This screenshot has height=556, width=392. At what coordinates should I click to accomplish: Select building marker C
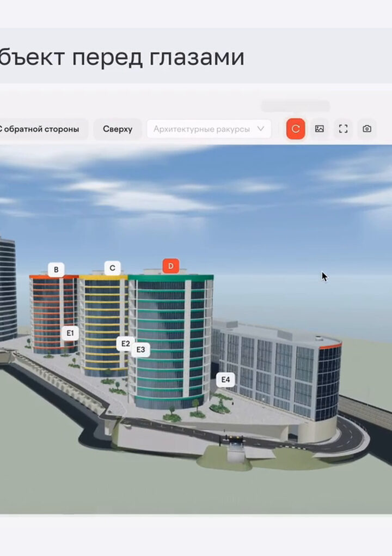pos(112,268)
